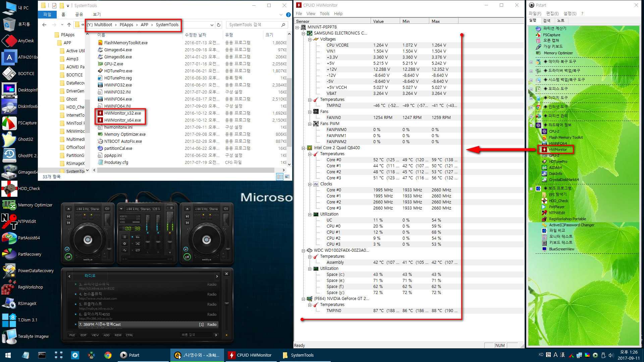Collapse the Fans PWM node
Screen dimensions: 644x362
pyautogui.click(x=310, y=124)
